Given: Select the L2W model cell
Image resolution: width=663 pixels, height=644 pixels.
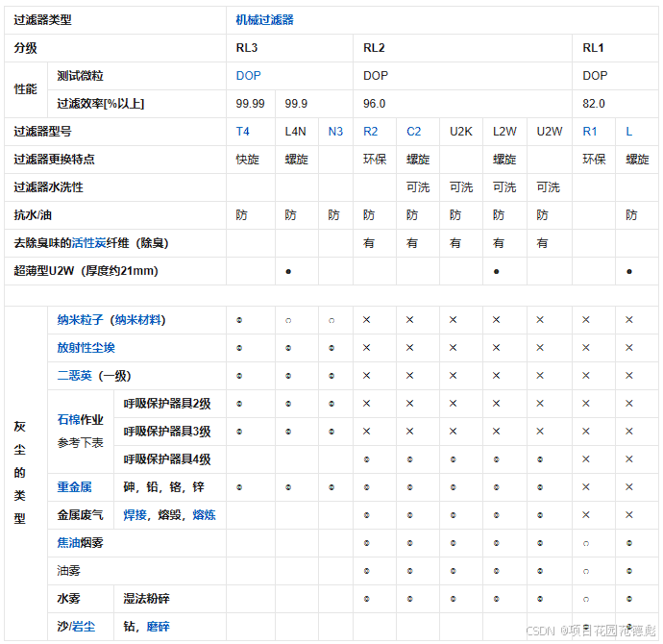Looking at the screenshot, I should (504, 132).
